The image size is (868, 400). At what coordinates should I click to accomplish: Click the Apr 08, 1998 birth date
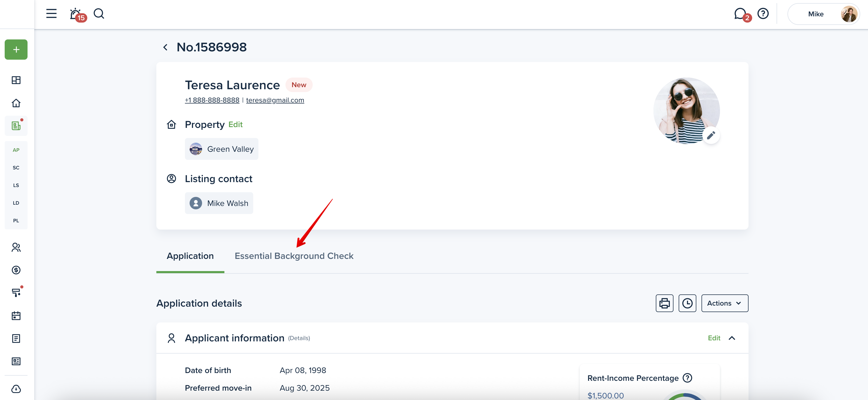(x=303, y=370)
